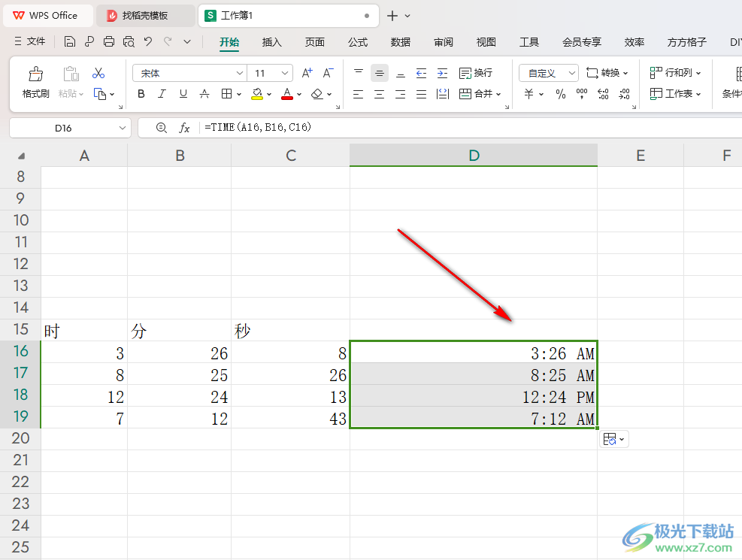Viewport: 742px width, 560px height.
Task: Apply percent style icon
Action: pos(561,94)
